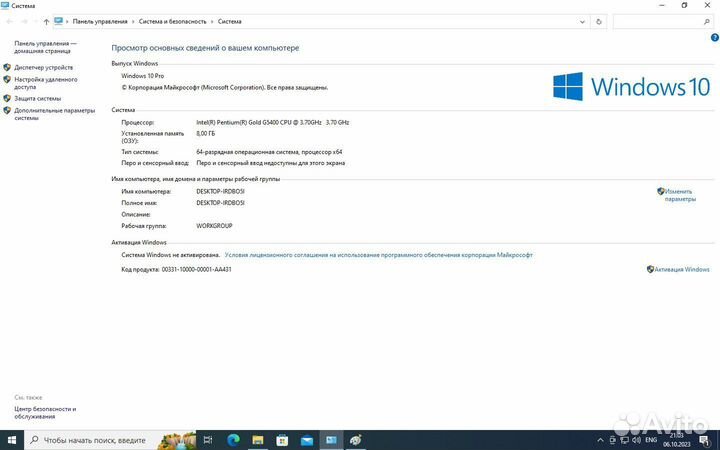
Task: Expand chevron after 'Панель управления' breadcrumb
Action: 133,22
